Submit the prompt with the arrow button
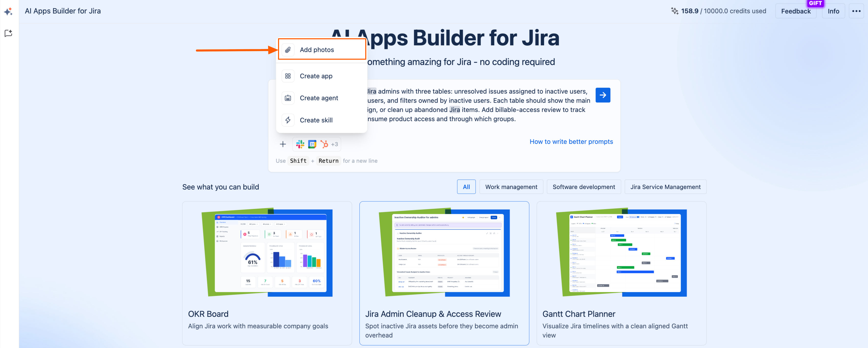The image size is (868, 348). (603, 95)
